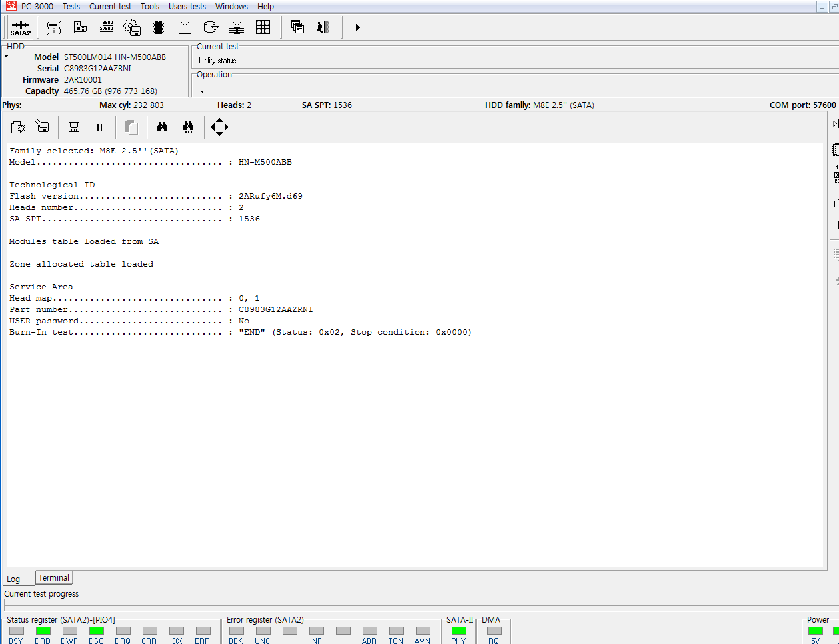Image resolution: width=839 pixels, height=644 pixels.
Task: Click the copy pages icon
Action: (x=131, y=127)
